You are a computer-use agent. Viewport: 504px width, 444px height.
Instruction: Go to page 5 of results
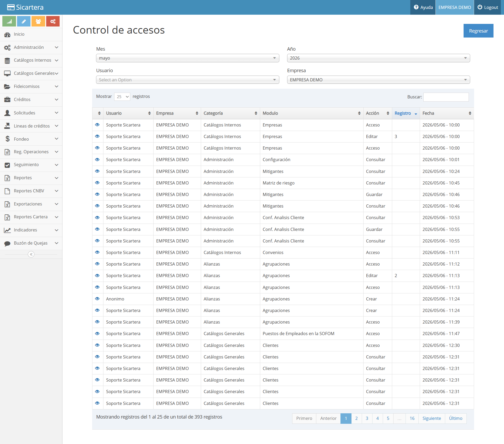coord(388,418)
